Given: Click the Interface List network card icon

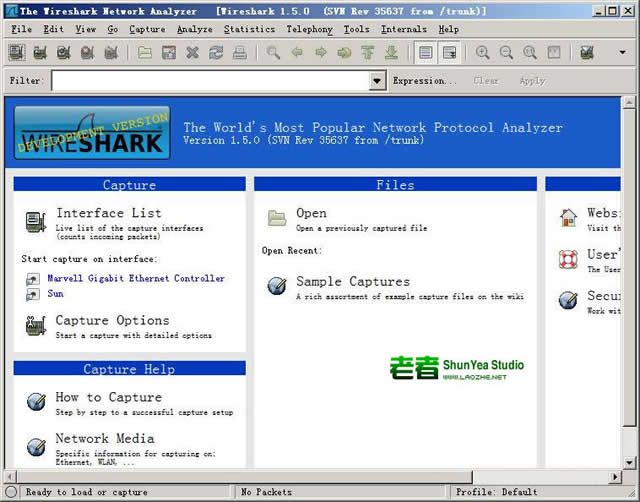Looking at the screenshot, I should (36, 222).
